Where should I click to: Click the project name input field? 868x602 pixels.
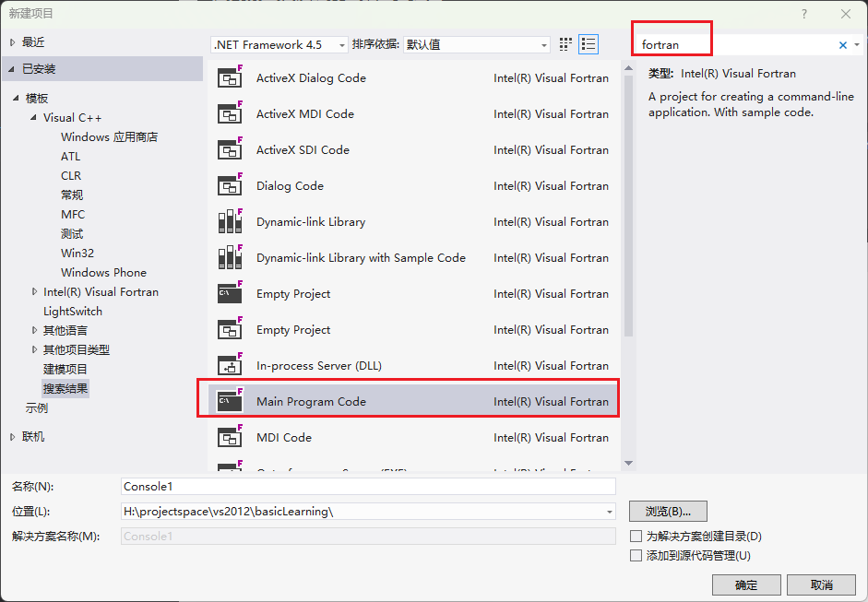[367, 486]
